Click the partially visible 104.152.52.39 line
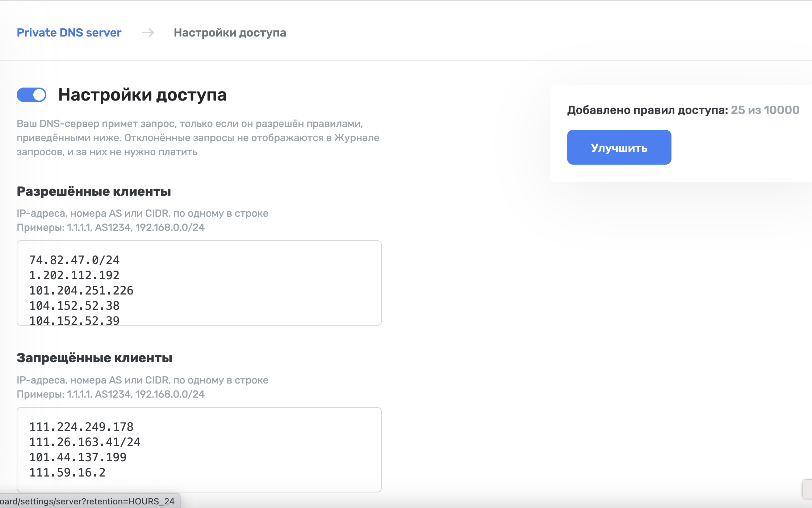 click(74, 320)
